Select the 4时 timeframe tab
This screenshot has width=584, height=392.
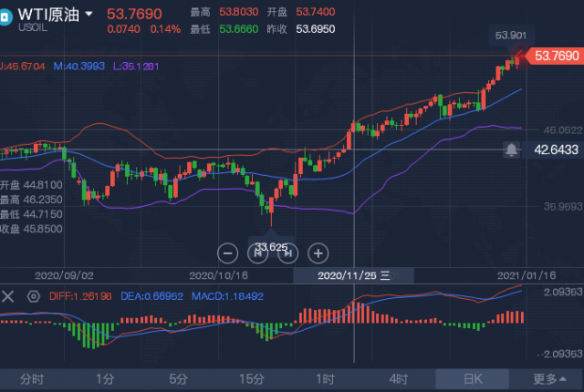pos(399,379)
